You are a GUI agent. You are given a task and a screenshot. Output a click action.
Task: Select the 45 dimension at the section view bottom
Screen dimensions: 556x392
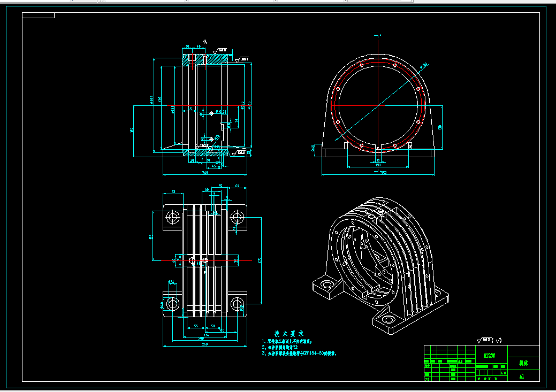214,166
